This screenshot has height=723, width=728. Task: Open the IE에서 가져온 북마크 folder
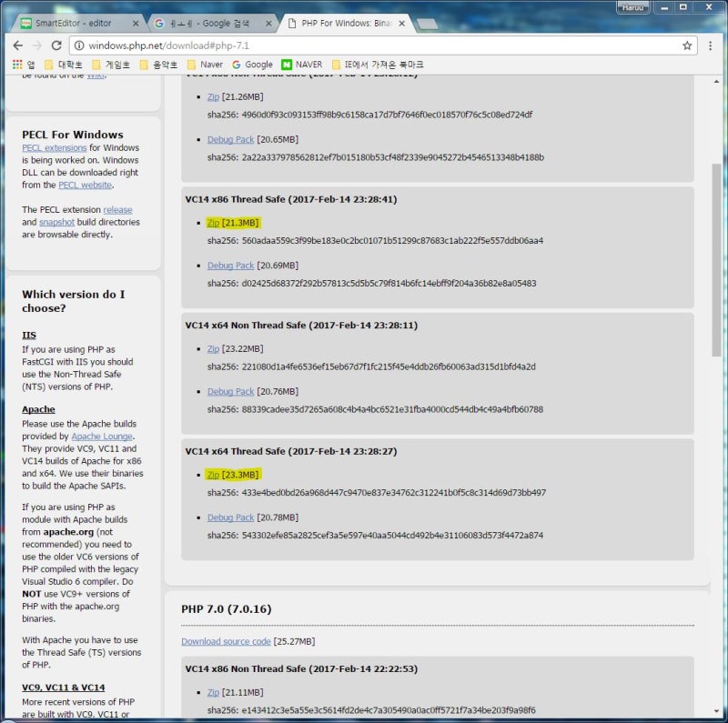click(378, 65)
